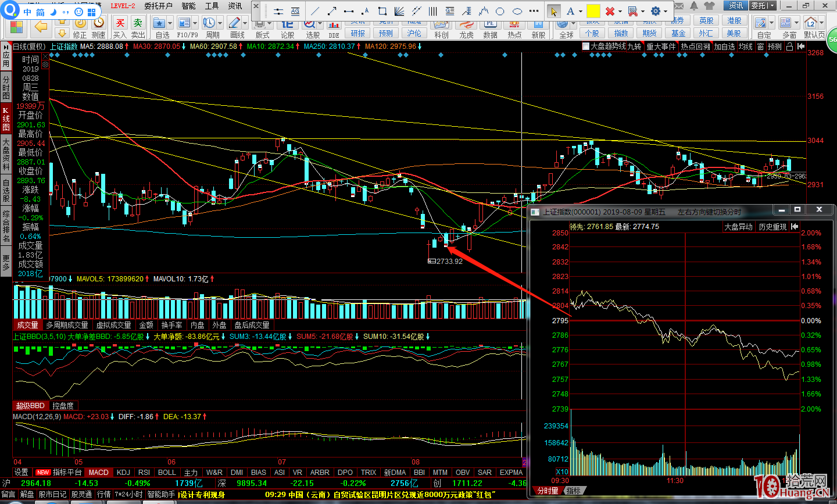Click the text annotation A tool

[570, 11]
